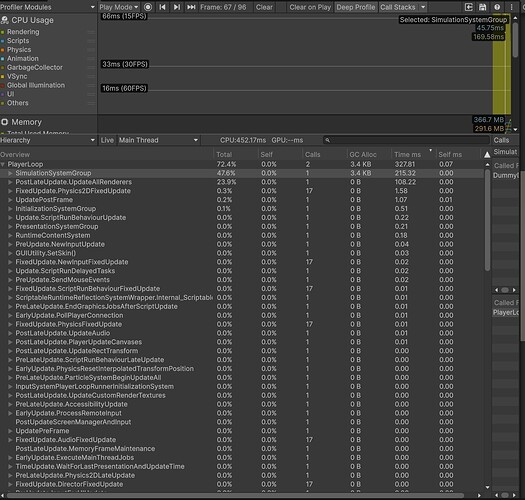This screenshot has height=500, width=525.
Task: Click the 'Frame: 67 / 98' label
Action: (223, 7)
